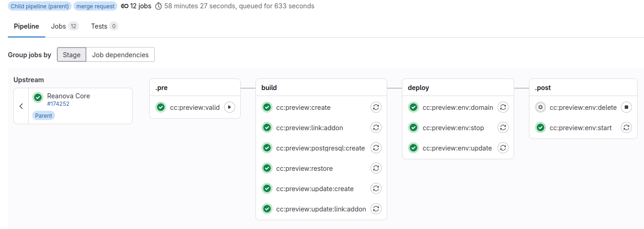Viewport: 644px width, 229px height.
Task: Group jobs by Job dependencies
Action: tap(120, 54)
